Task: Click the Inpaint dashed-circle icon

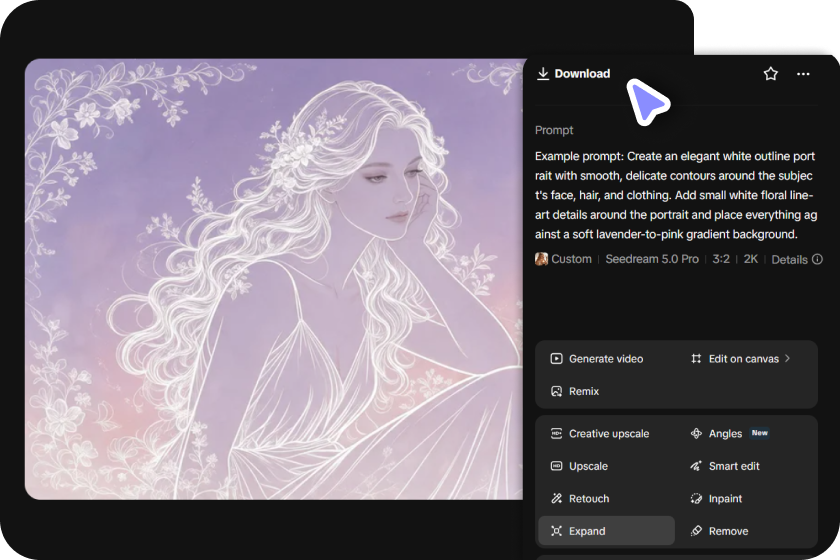Action: pos(696,499)
